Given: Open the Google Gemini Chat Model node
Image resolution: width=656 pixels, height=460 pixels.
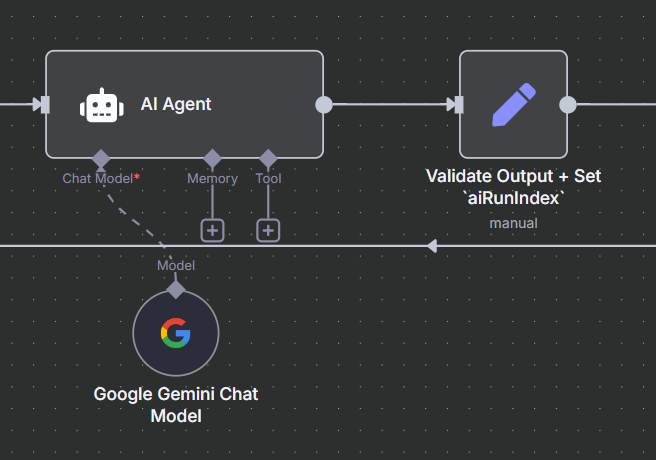Looking at the screenshot, I should pos(175,333).
